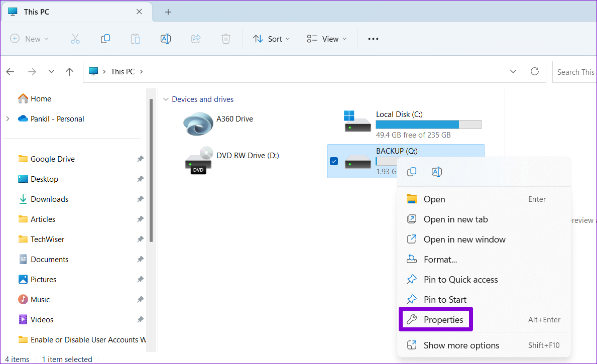The image size is (597, 364).
Task: Choose Pin to Quick access
Action: (484, 280)
